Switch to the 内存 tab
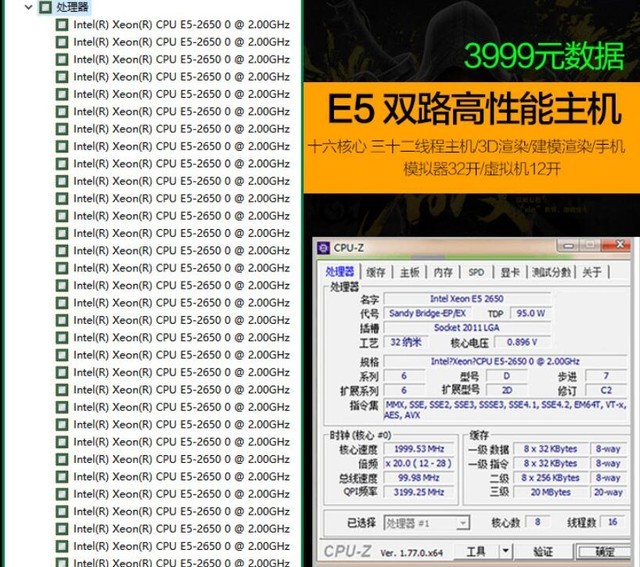Screen dimensions: 640x567 [x=443, y=272]
